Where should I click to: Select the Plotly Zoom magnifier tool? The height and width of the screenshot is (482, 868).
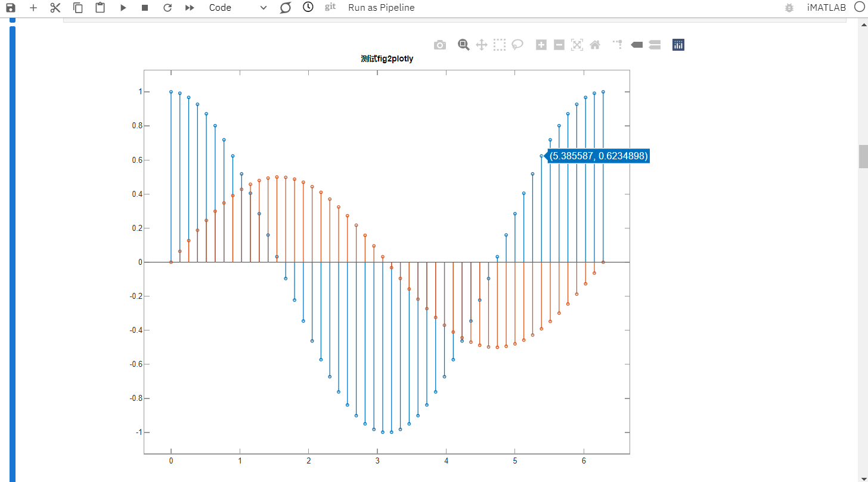click(x=464, y=45)
